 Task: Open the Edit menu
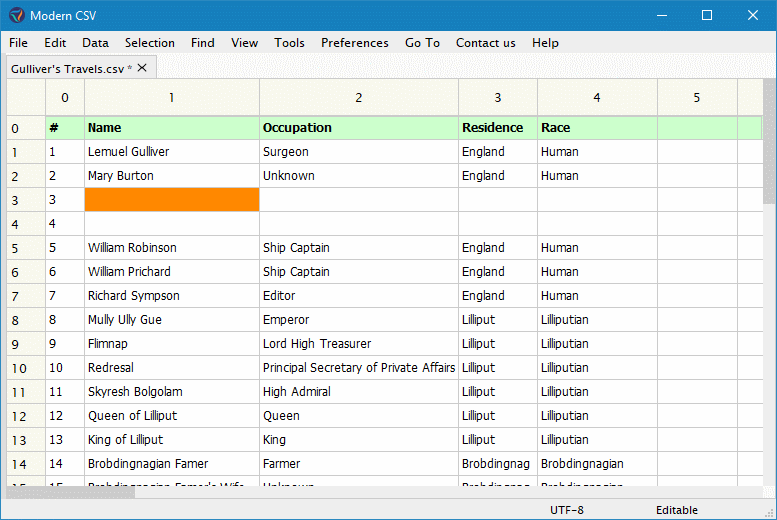pos(55,43)
